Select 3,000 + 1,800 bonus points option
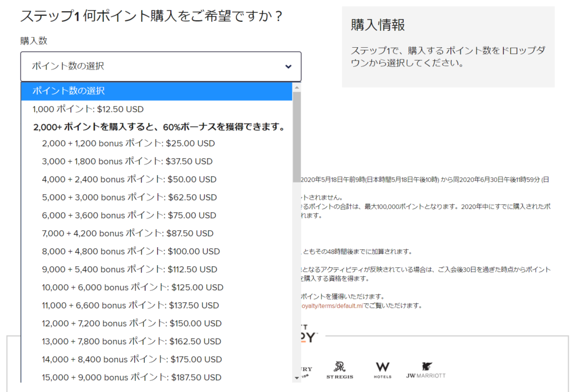This screenshot has height=392, width=575. [127, 161]
